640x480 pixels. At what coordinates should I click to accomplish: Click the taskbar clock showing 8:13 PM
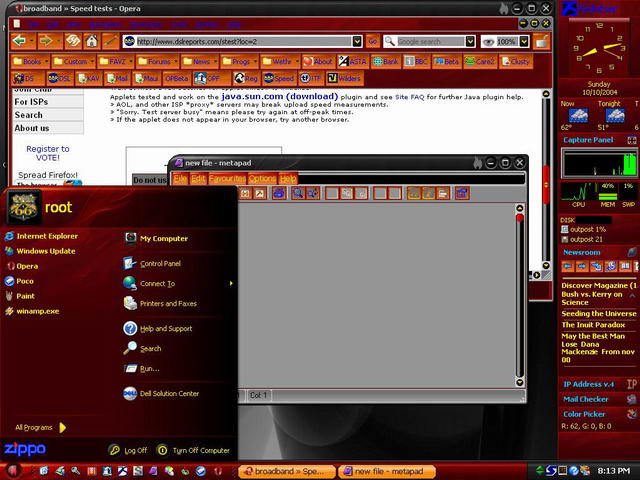614,471
